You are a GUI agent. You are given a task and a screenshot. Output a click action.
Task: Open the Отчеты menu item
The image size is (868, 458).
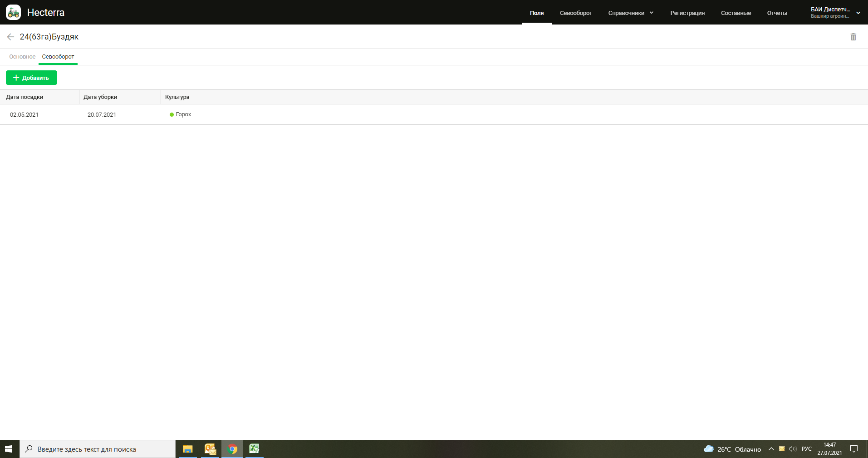(x=777, y=13)
